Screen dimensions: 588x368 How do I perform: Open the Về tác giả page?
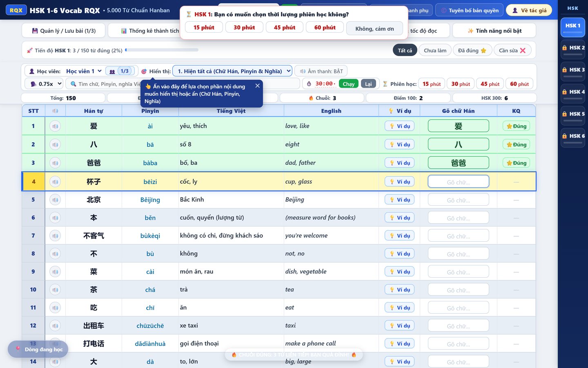tap(529, 10)
